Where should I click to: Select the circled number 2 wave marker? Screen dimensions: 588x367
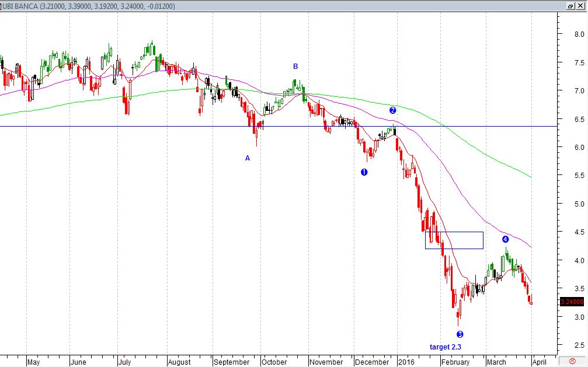pos(392,110)
